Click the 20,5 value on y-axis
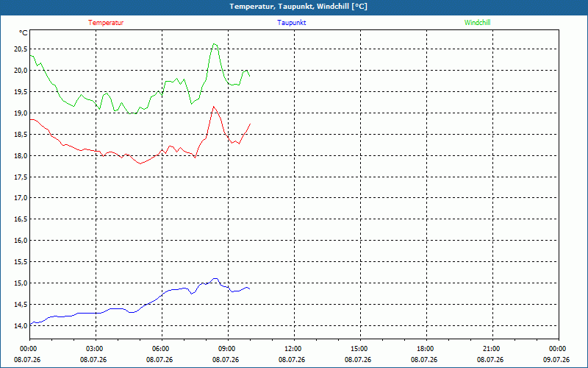588x368 pixels. pos(21,49)
